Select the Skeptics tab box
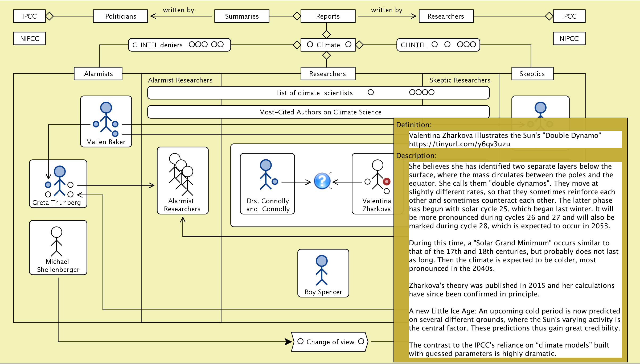 (x=532, y=74)
